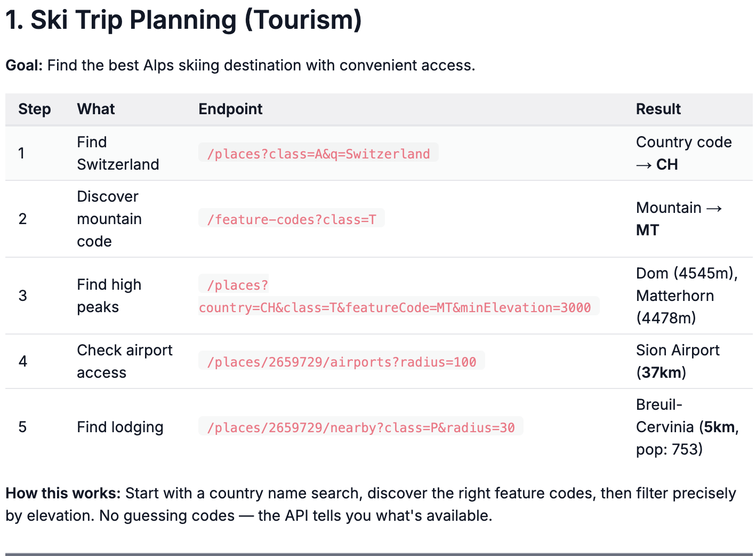756x556 pixels.
Task: Click the Find Switzerland step label
Action: click(118, 153)
